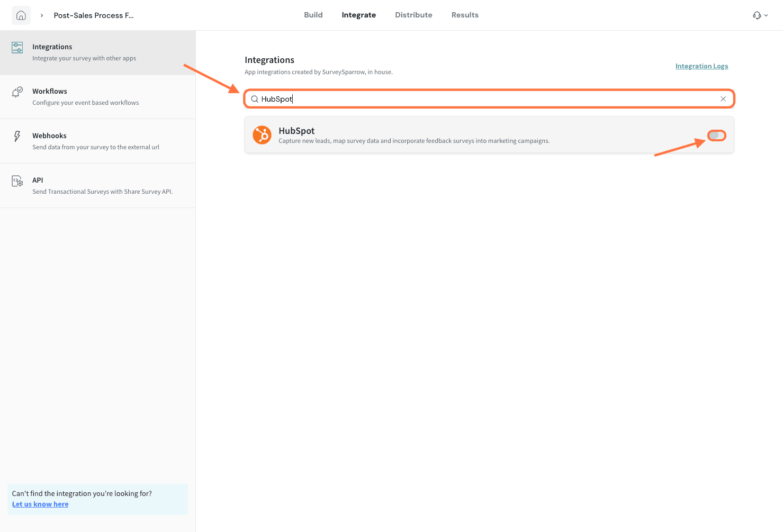
Task: Click the API file-gear icon
Action: 17,181
